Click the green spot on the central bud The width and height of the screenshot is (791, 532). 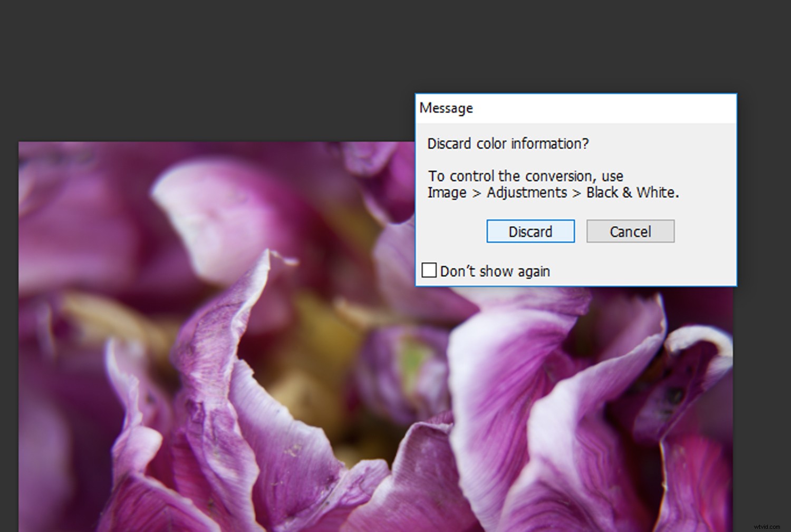(413, 359)
